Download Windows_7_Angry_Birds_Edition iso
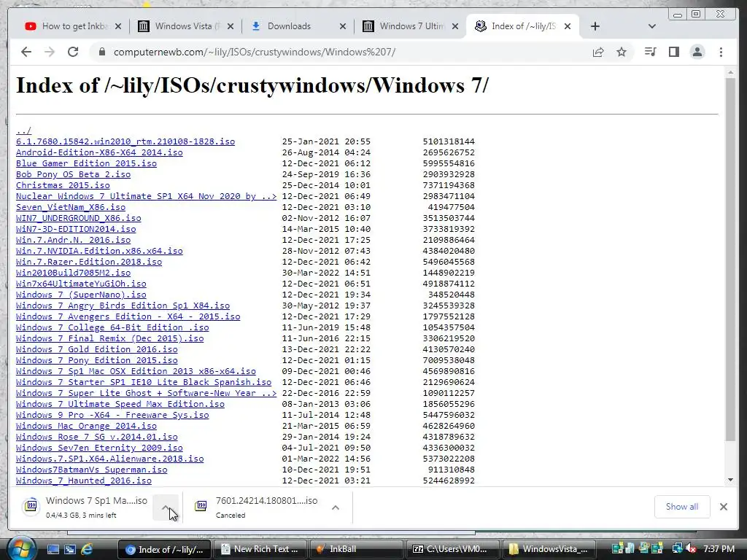The width and height of the screenshot is (747, 560). (x=123, y=306)
